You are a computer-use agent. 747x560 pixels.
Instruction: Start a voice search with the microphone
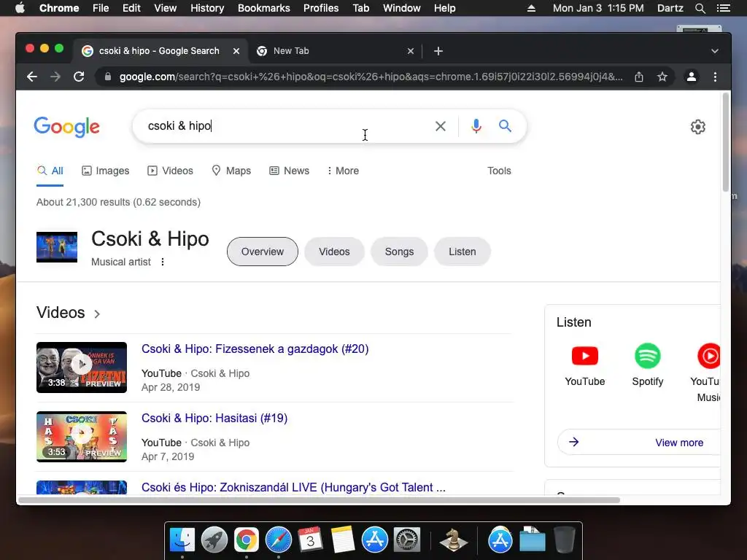476,126
